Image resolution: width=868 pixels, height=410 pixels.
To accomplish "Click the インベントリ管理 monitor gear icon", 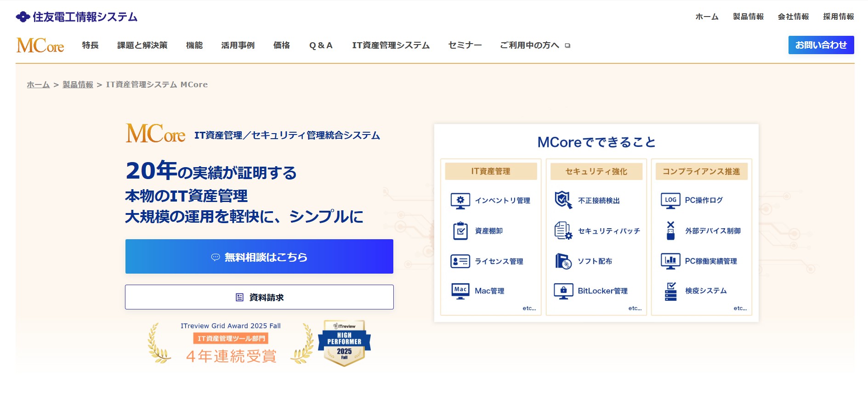I will (460, 201).
